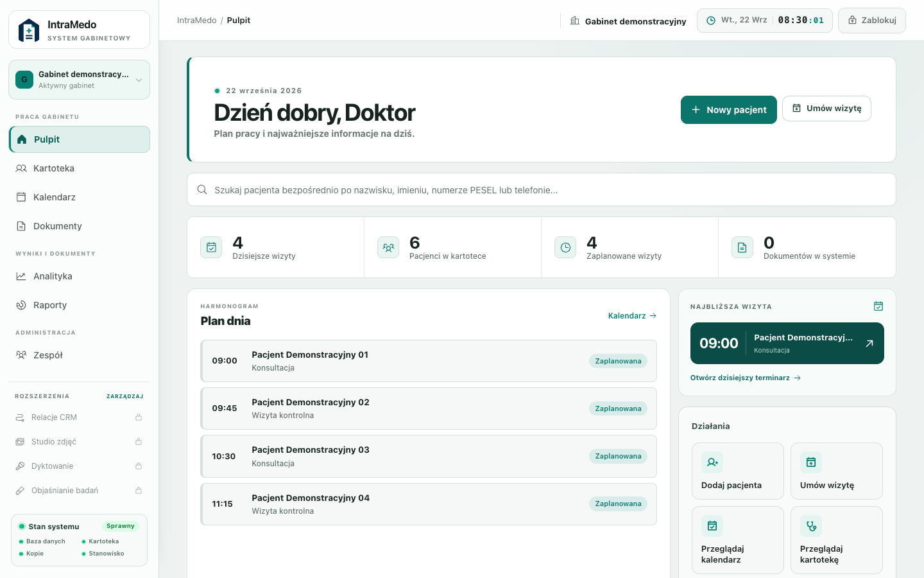Image resolution: width=924 pixels, height=578 pixels.
Task: Click IntraMedo in the breadcrumb
Action: pyautogui.click(x=197, y=21)
